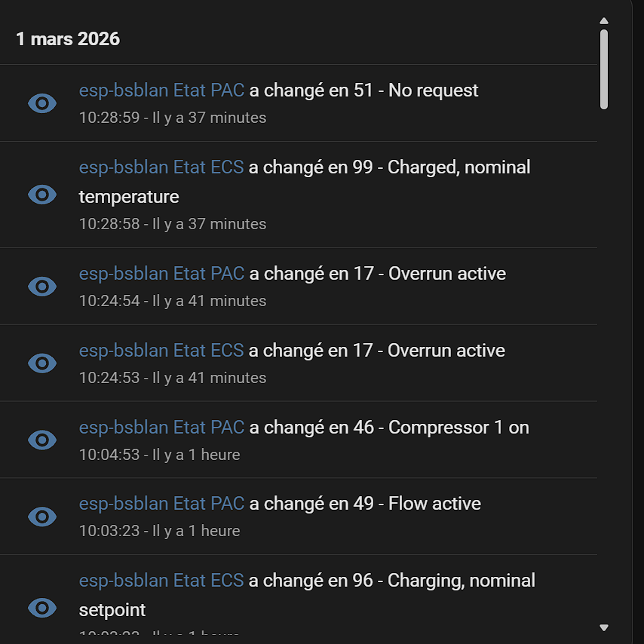Open the esp-bsblan Etat ECS link for "Charged, nominal temperature"
644x644 pixels.
161,167
